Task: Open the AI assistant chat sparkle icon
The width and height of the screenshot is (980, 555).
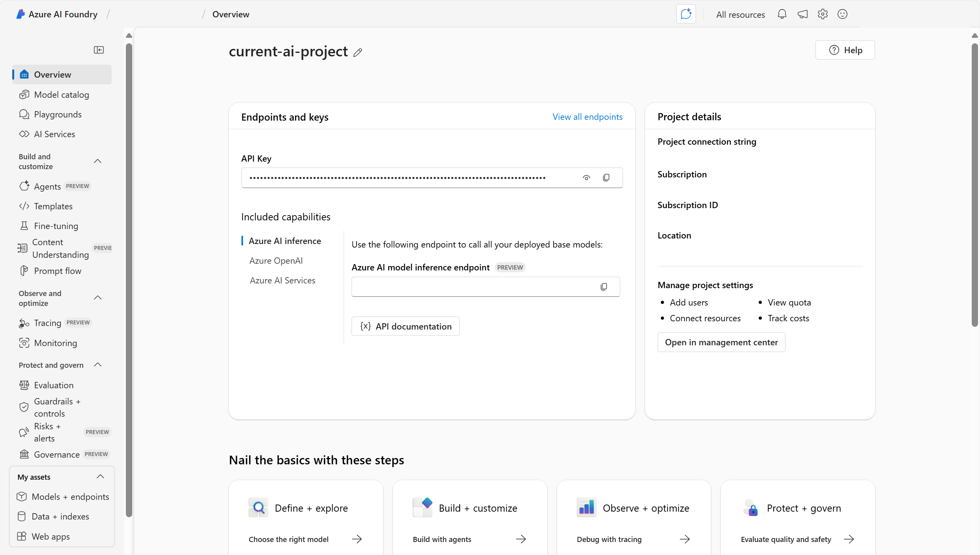Action: coord(686,14)
